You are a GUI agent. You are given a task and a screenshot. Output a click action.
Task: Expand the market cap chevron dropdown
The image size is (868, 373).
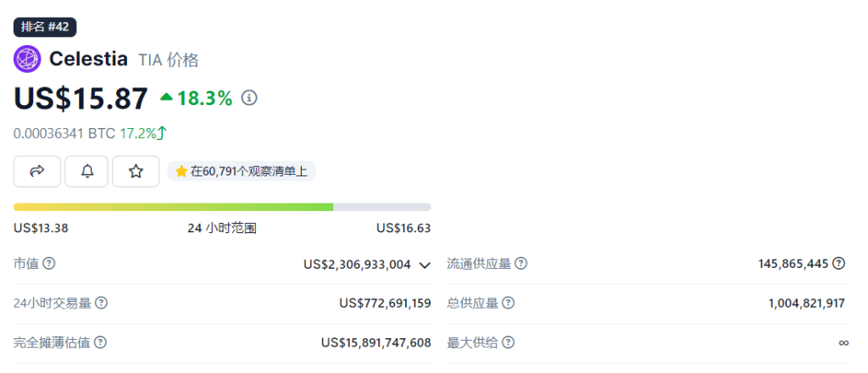426,264
